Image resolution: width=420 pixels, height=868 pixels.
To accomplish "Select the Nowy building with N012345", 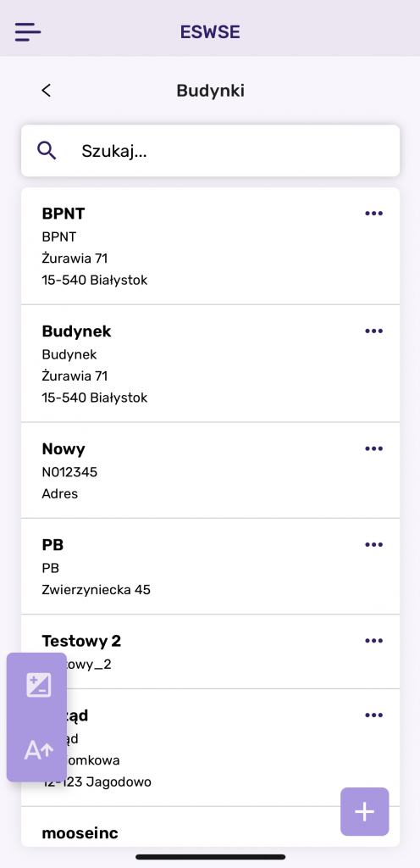I will (210, 470).
